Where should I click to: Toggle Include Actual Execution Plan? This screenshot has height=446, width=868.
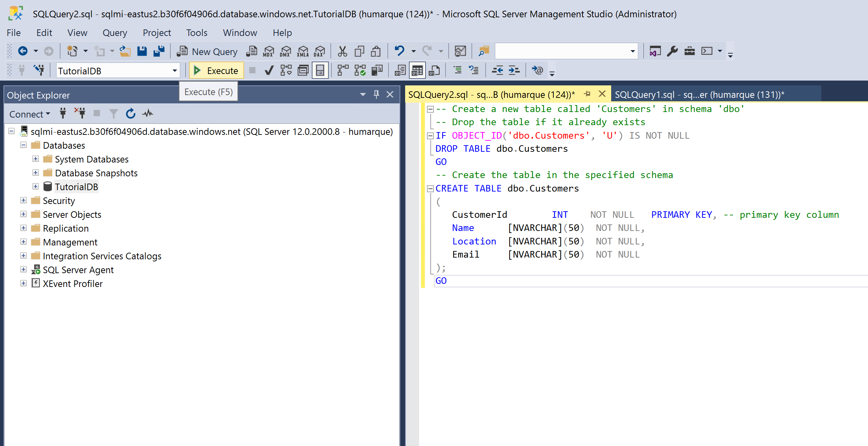[343, 71]
